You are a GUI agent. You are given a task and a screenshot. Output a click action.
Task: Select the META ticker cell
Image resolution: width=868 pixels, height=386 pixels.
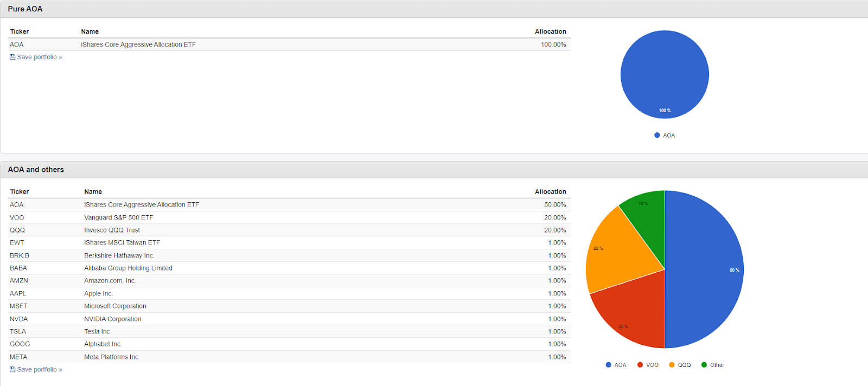pyautogui.click(x=18, y=357)
